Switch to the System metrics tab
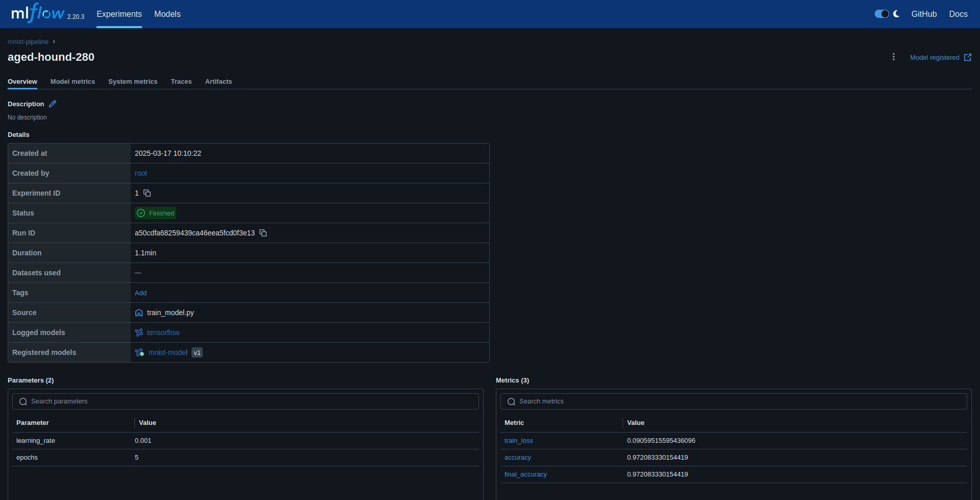Screen dimensions: 980x500 (132, 81)
